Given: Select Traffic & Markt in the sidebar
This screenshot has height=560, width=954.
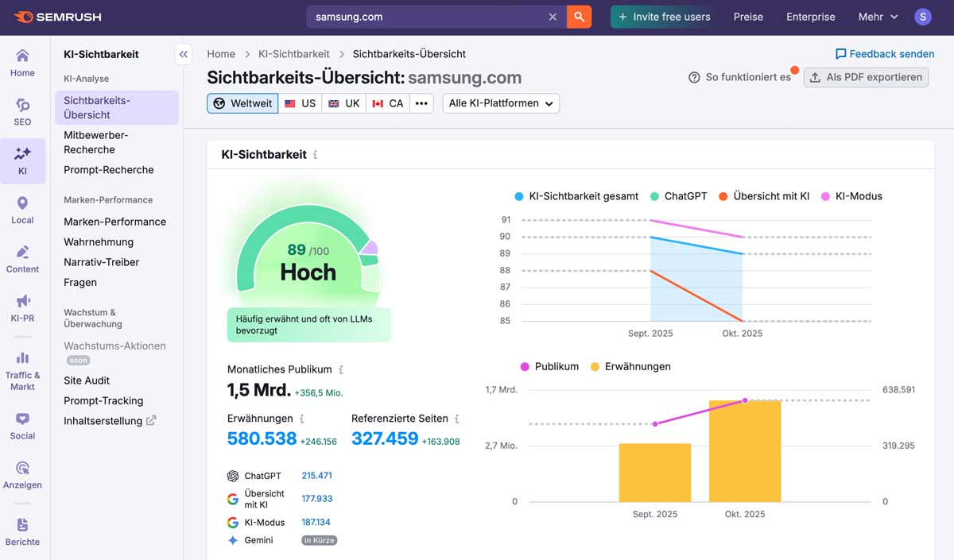Looking at the screenshot, I should coord(22,368).
